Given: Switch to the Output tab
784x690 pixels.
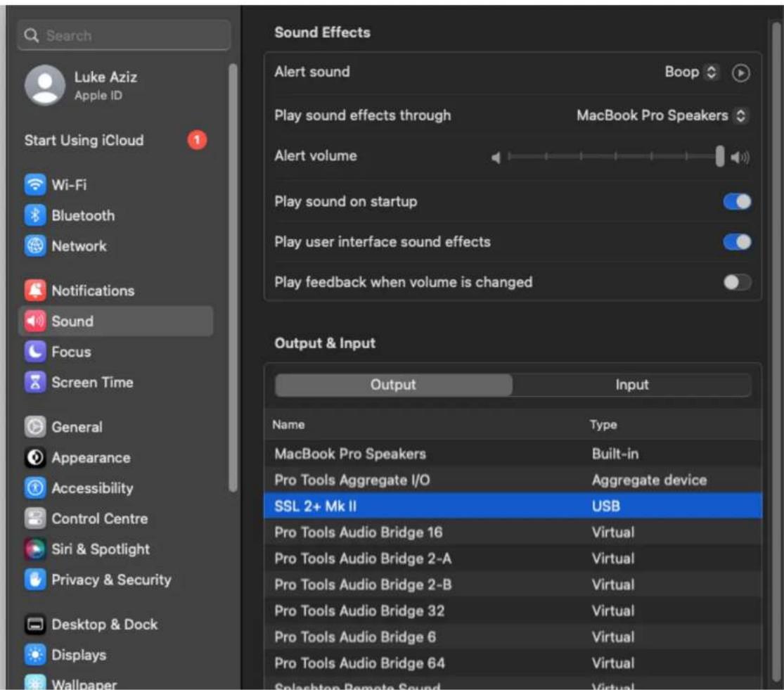Looking at the screenshot, I should 394,385.
